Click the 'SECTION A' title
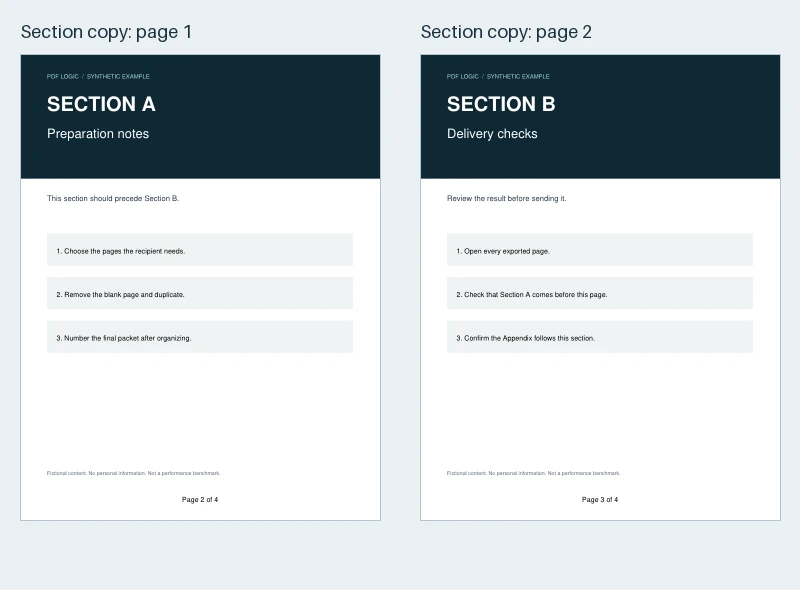 [x=101, y=104]
